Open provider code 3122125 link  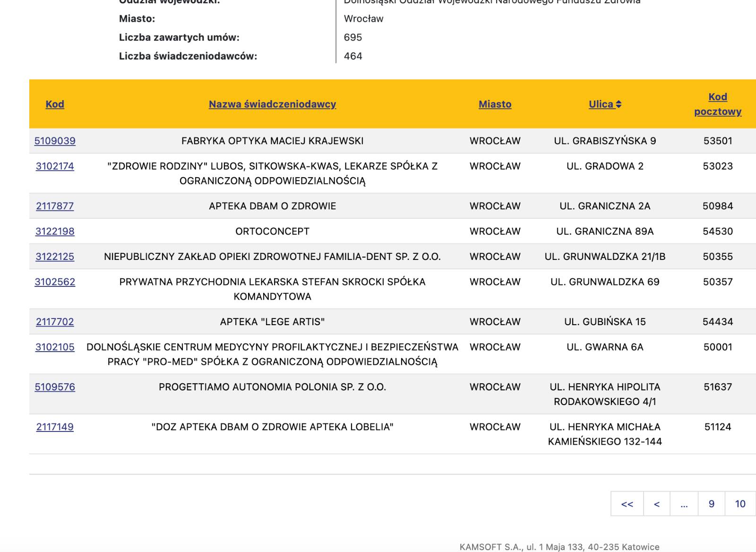(x=55, y=257)
